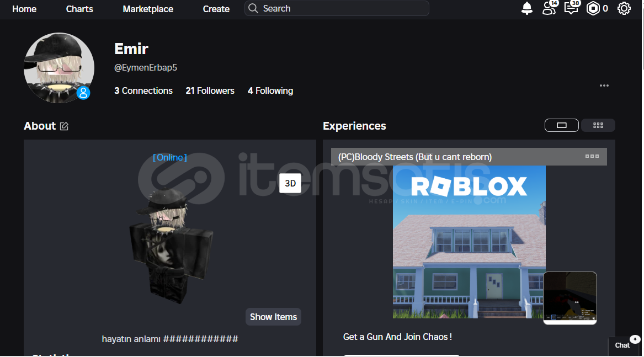Viewport: 644px width, 357px height.
Task: Open 3 Connections list
Action: (143, 91)
